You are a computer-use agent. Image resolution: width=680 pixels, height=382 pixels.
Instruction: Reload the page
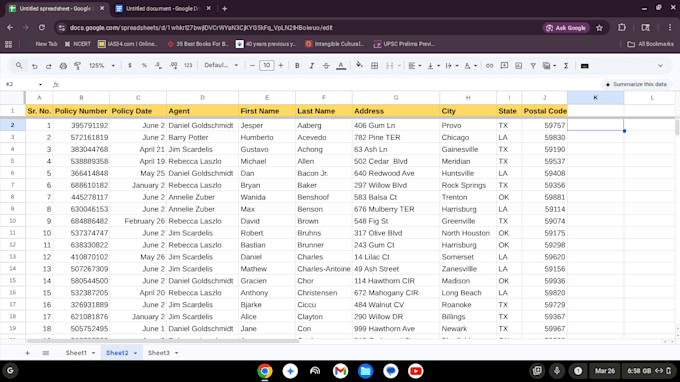click(42, 28)
